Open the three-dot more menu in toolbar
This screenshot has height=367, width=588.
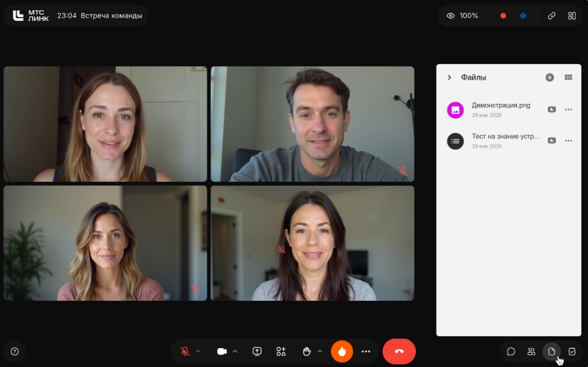click(x=366, y=351)
